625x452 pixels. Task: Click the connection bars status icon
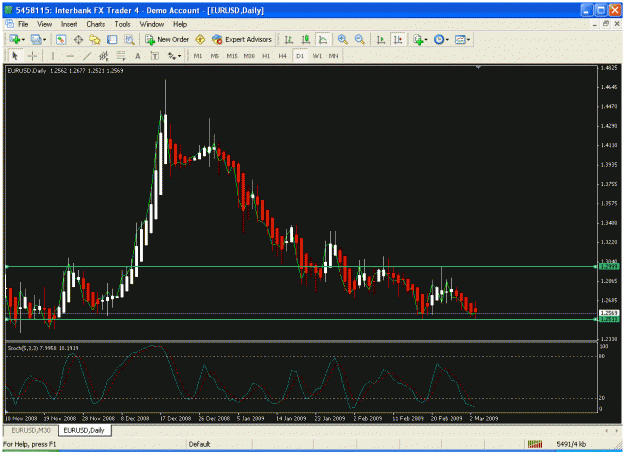[535, 444]
